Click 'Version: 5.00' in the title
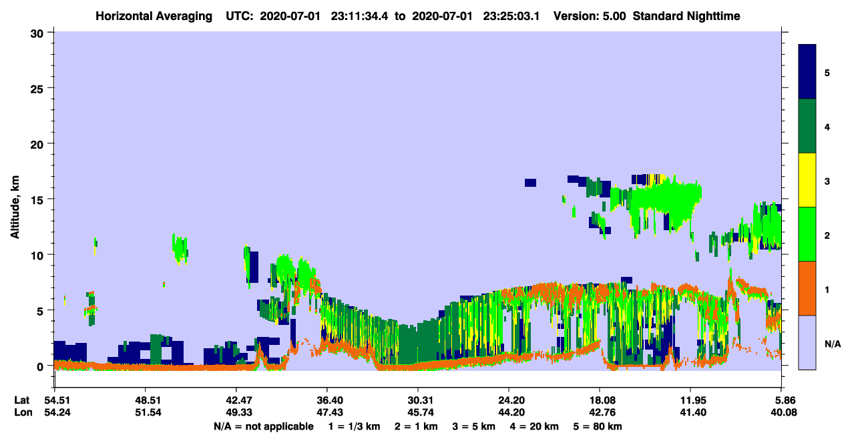The height and width of the screenshot is (445, 868). coord(590,15)
